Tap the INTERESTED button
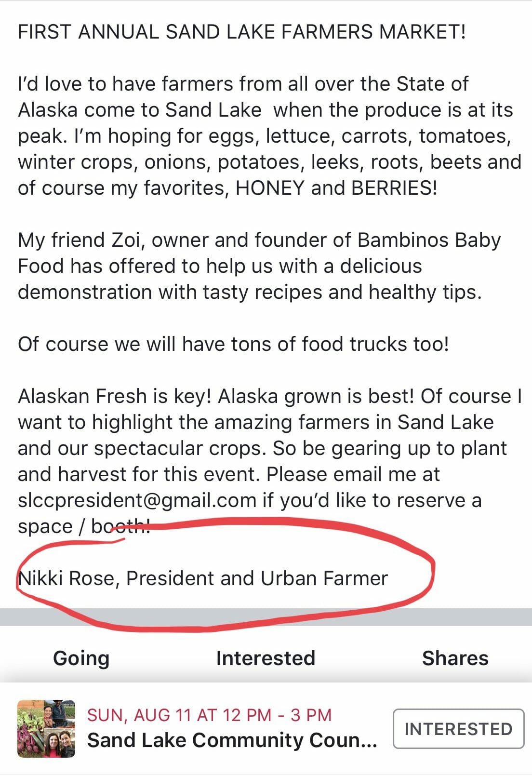Image resolution: width=532 pixels, height=776 pixels. [458, 729]
